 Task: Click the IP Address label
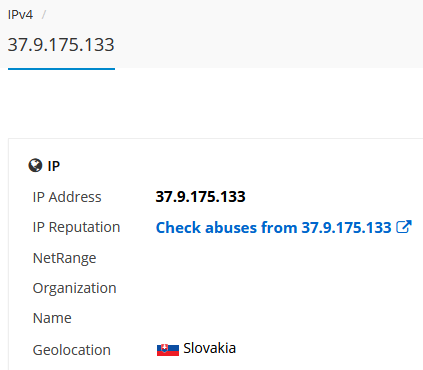click(67, 197)
